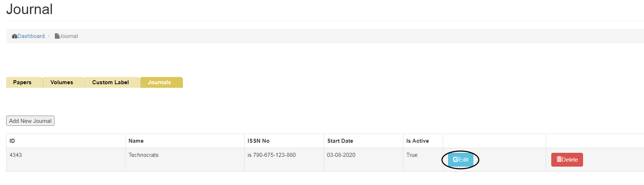
Task: Click the start date 03-08-2020 cell
Action: pyautogui.click(x=341, y=155)
